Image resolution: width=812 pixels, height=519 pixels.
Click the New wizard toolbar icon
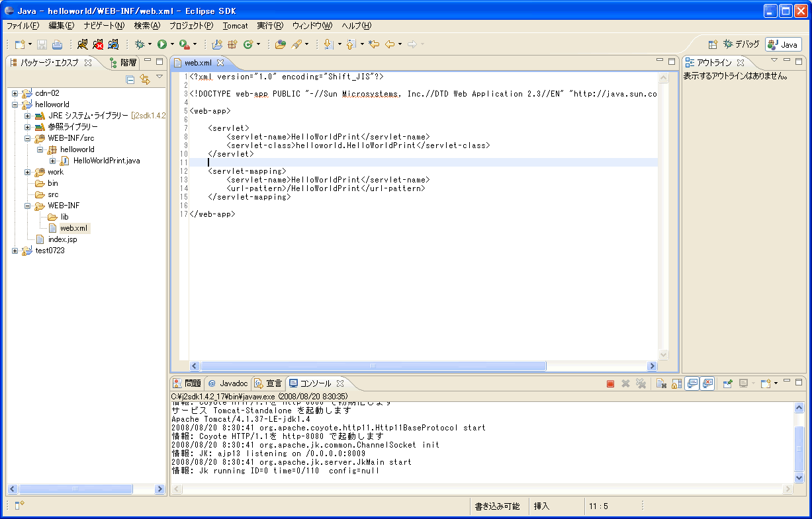click(20, 44)
